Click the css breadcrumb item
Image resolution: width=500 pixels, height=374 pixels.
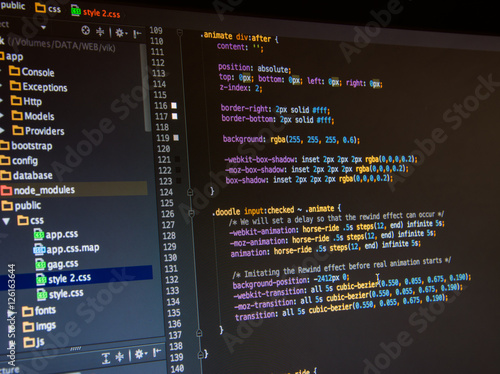[x=48, y=8]
